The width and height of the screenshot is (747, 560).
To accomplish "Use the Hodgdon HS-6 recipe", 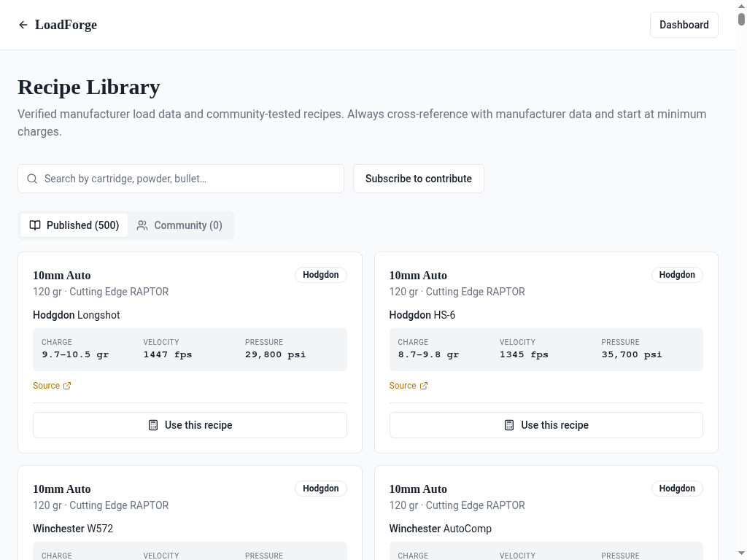I will tap(546, 425).
